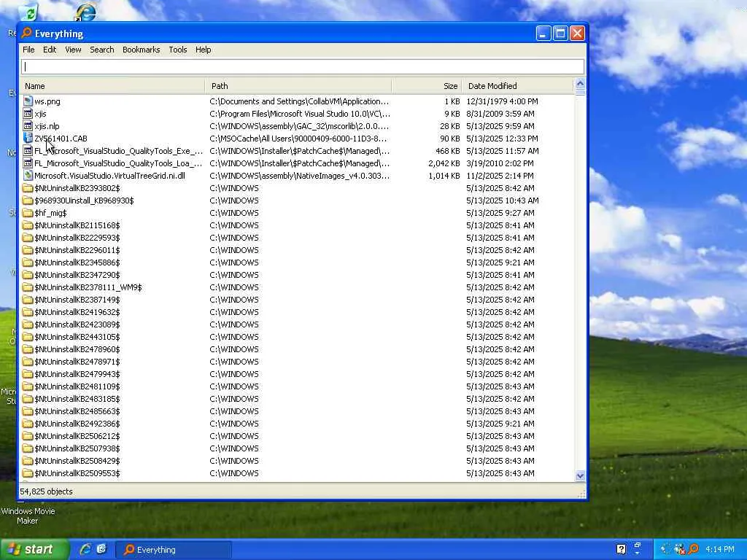Click the $NtUninstallKB2507938$ entry name
The image size is (747, 560).
[77, 448]
